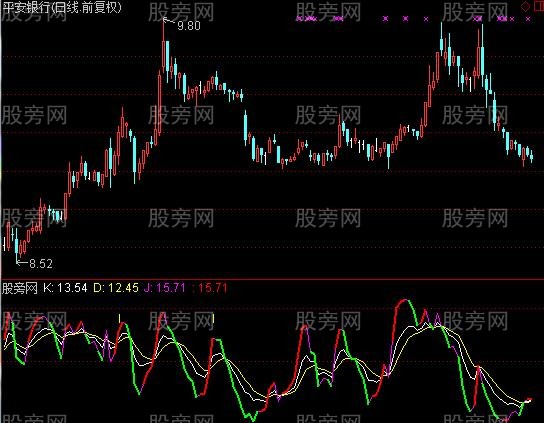Click the chart title 平安银行(日线.前复权)
This screenshot has height=423, width=544.
tap(62, 8)
